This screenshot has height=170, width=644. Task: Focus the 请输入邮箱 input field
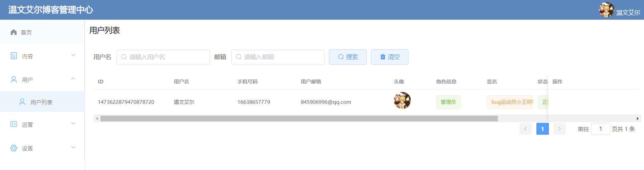pos(278,57)
